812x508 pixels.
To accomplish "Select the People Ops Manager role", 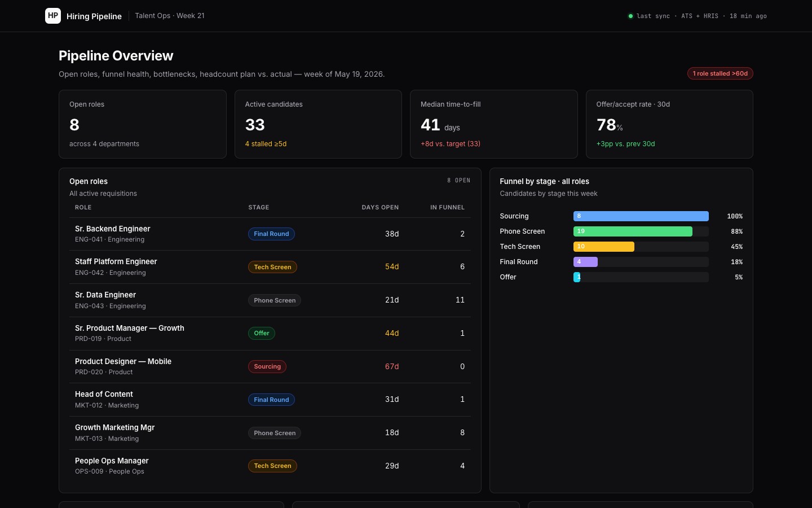I will pyautogui.click(x=112, y=461).
